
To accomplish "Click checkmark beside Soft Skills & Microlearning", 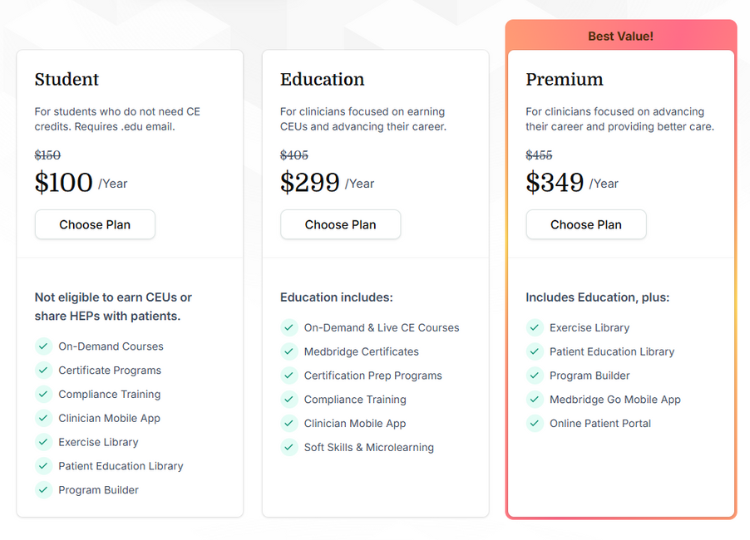I will [289, 447].
